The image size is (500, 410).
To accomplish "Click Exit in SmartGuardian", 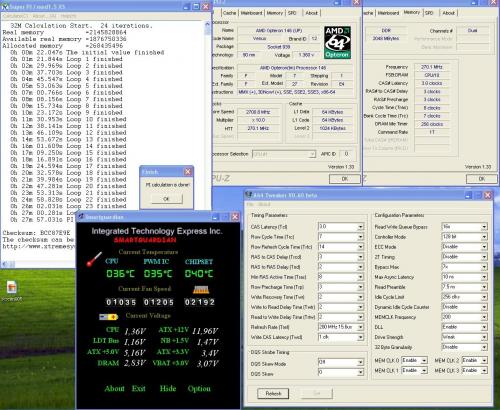I will [138, 388].
